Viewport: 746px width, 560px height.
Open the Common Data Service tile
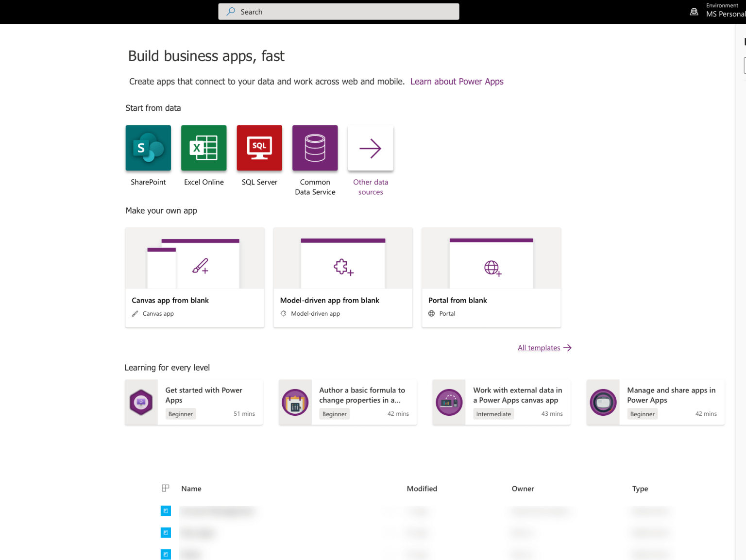[315, 148]
